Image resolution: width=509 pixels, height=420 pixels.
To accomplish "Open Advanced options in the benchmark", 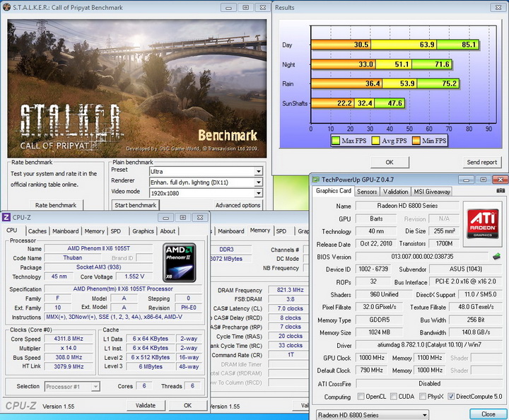I will [238, 205].
